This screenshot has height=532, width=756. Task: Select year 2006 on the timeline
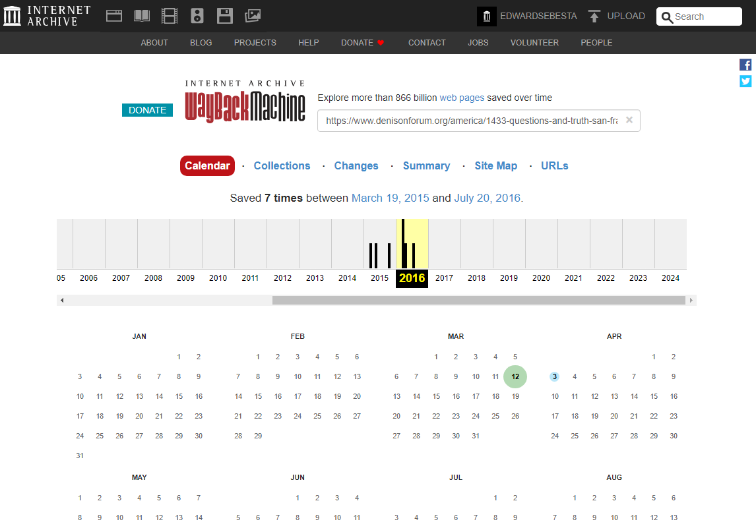[88, 278]
